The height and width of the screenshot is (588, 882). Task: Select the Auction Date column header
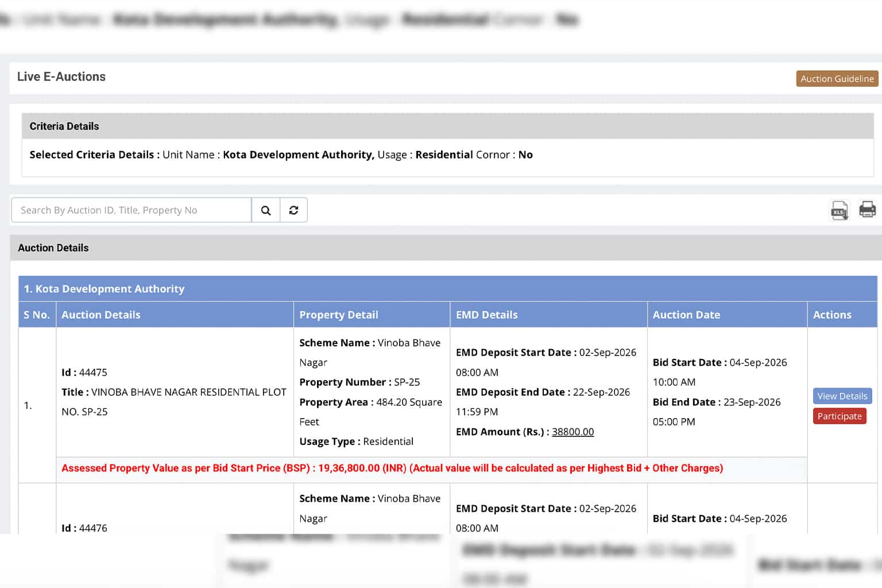point(727,315)
